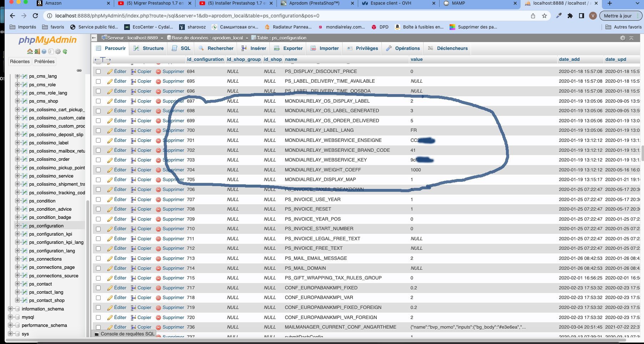The width and height of the screenshot is (644, 344).
Task: Sort by the value column header
Action: coord(416,60)
